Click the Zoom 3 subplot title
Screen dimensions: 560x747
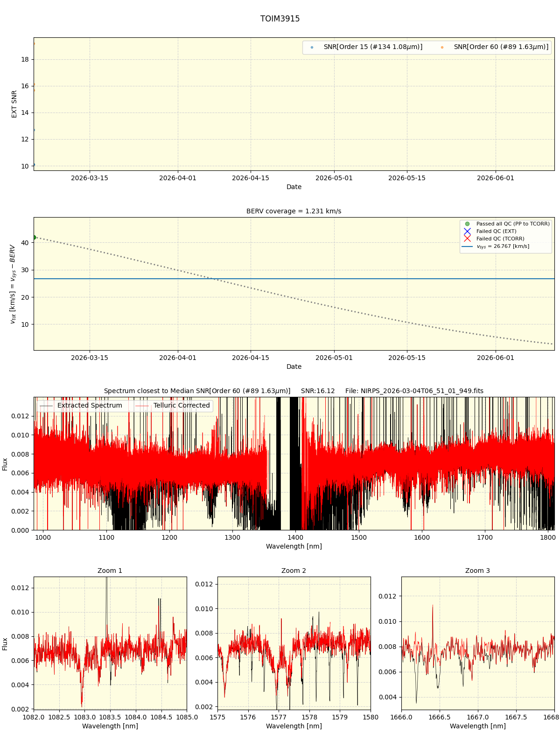coord(478,571)
